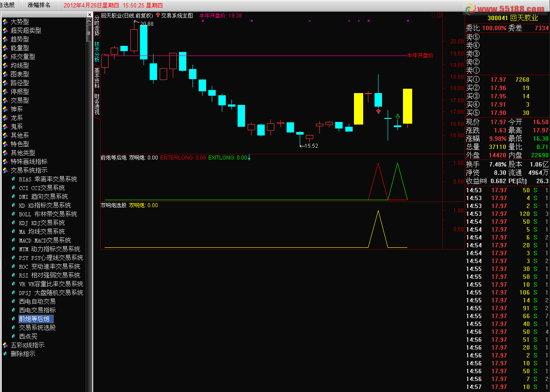This screenshot has width=550, height=392.
Task: Close the indicator tree panel
Action: 89,14
